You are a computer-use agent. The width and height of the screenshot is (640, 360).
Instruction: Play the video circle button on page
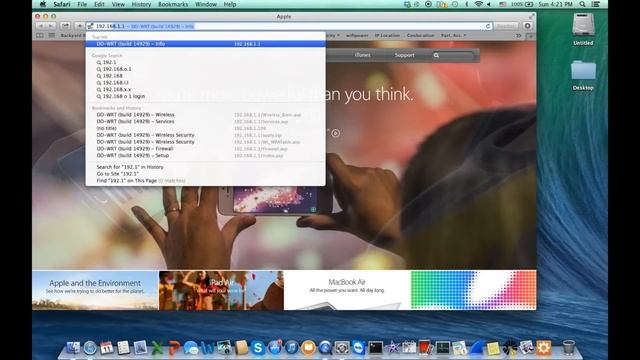point(336,133)
